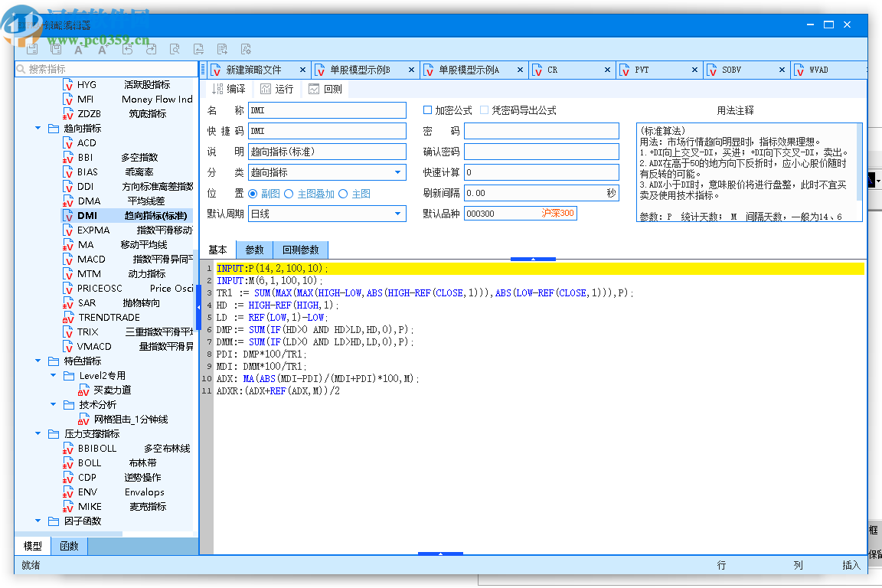Click the 回测 backtest button
882x588 pixels.
[325, 89]
